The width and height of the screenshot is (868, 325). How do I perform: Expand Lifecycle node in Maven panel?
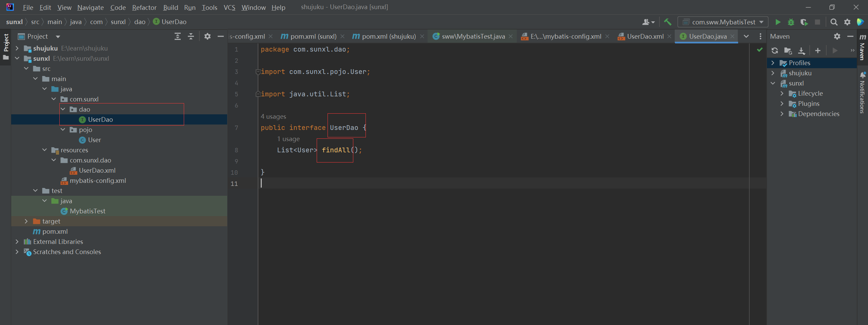(782, 93)
